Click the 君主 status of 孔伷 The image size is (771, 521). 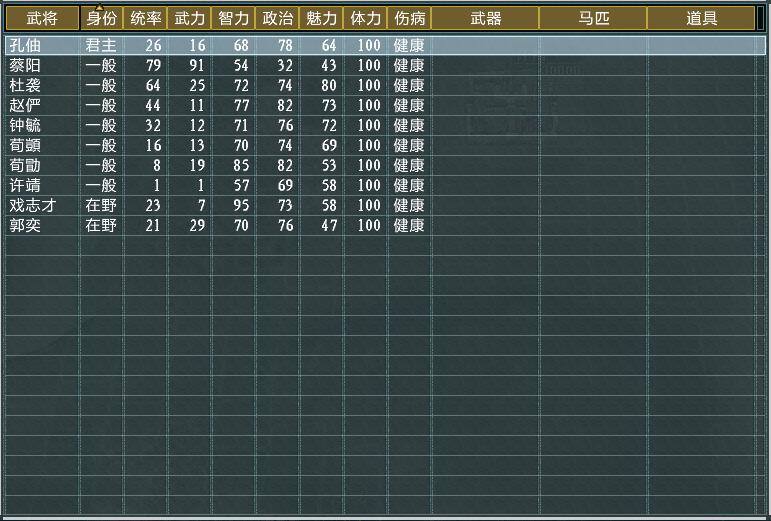click(x=101, y=46)
